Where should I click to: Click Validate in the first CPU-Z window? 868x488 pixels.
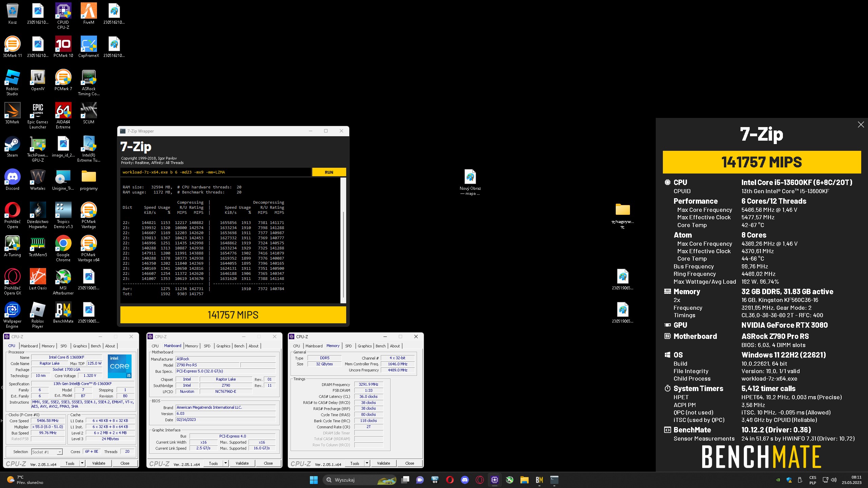(99, 463)
